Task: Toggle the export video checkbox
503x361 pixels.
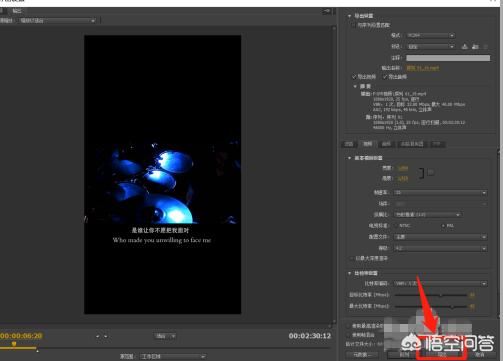Action: point(354,77)
